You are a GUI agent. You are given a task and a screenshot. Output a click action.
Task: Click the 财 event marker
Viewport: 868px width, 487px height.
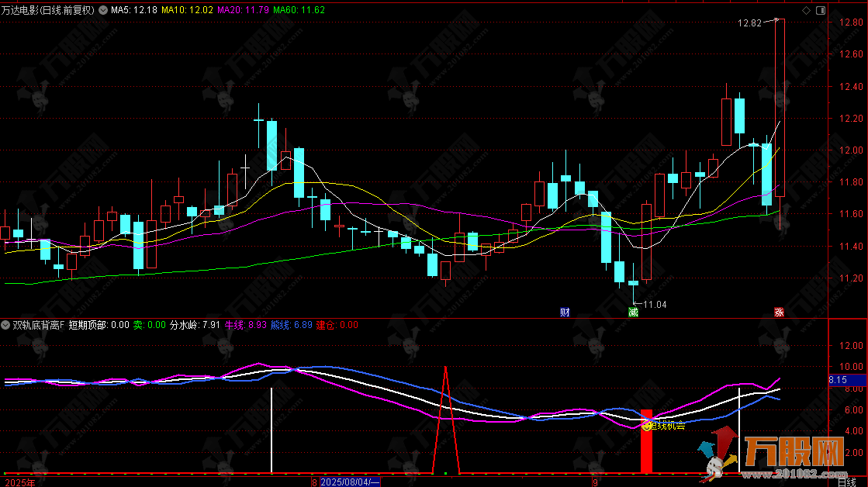point(565,312)
